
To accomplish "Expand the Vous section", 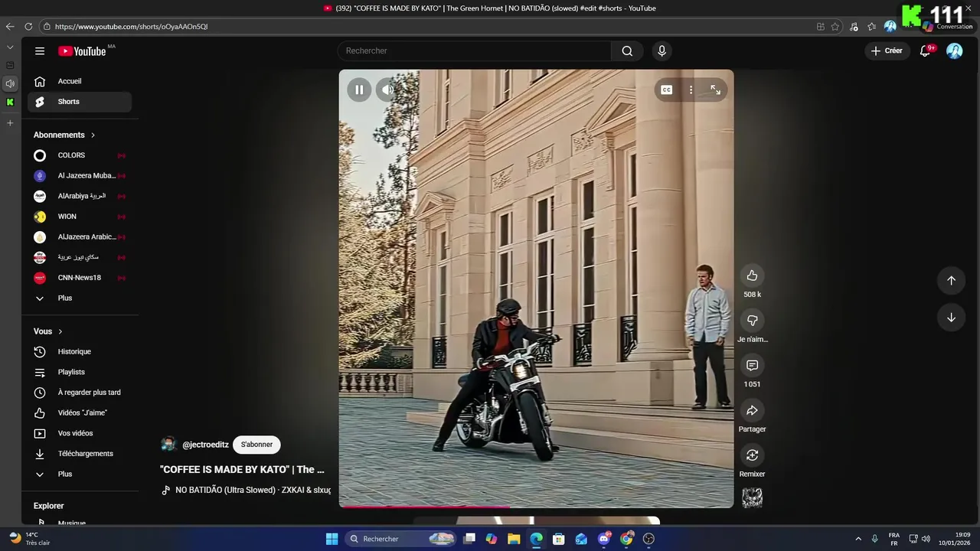I will (48, 331).
